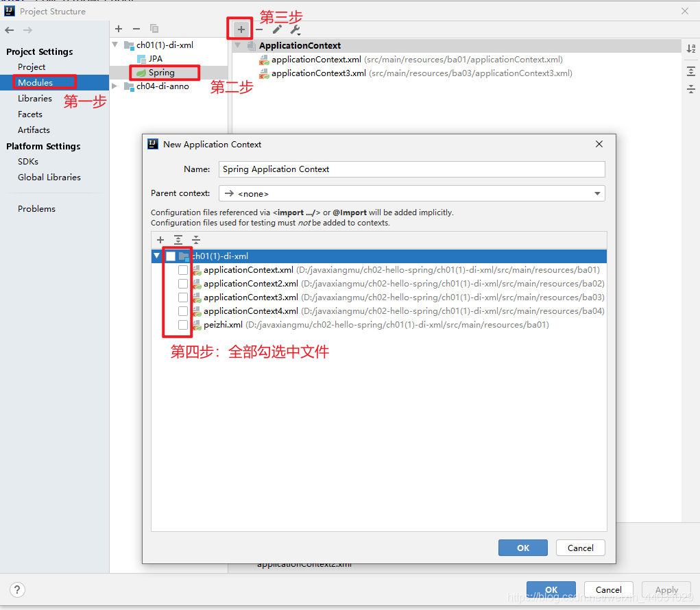Collapse ch01(1)-di-xml node in dialog
This screenshot has height=610, width=700.
click(x=157, y=256)
